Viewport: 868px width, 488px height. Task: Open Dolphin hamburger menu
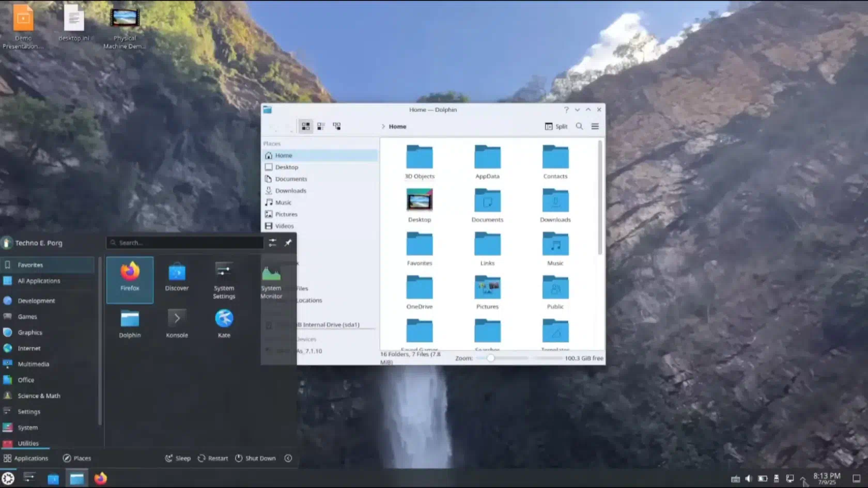tap(595, 127)
